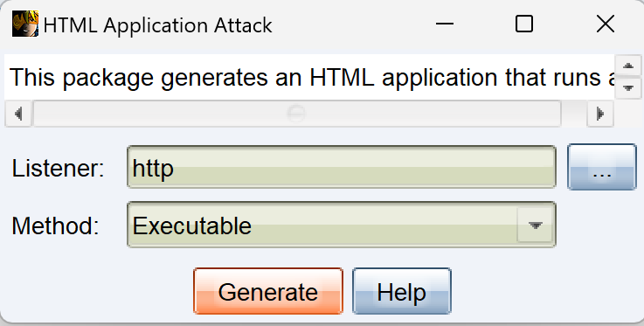
Task: Click the Listener label
Action: (58, 168)
